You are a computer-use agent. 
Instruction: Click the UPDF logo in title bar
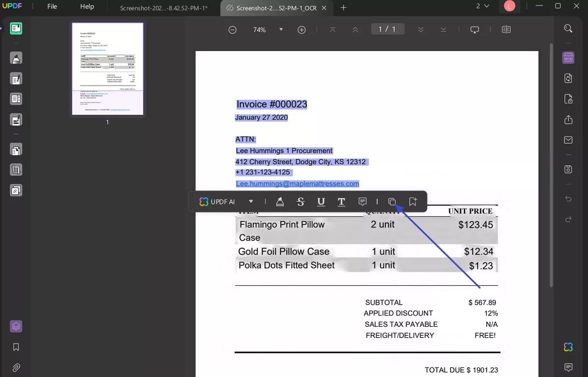[x=12, y=6]
